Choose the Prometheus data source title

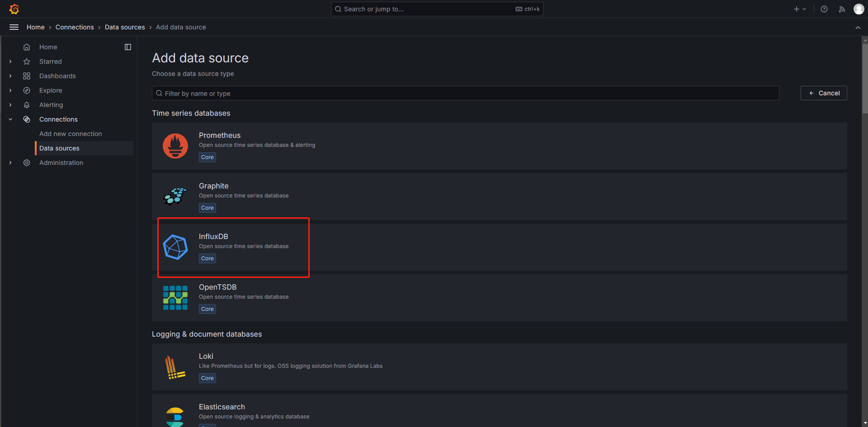[220, 135]
